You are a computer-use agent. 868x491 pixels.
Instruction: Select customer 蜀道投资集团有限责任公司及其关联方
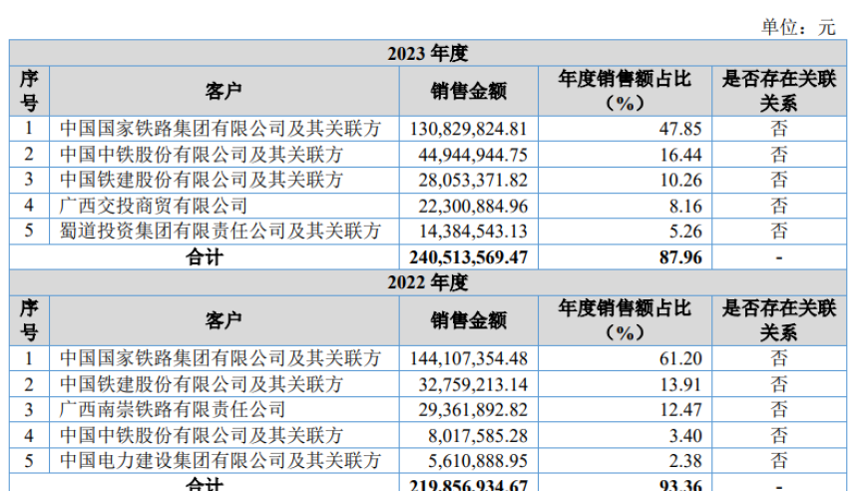(x=220, y=231)
